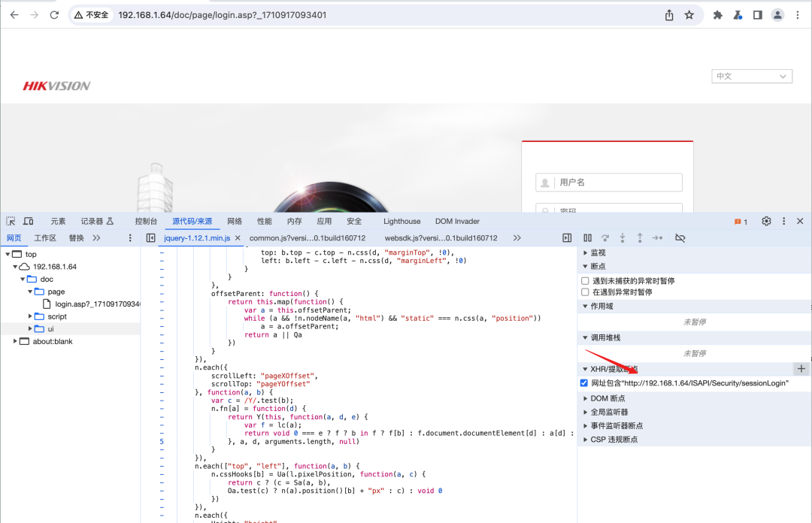Expand the script folder in tree
The image size is (812, 523).
tap(30, 316)
